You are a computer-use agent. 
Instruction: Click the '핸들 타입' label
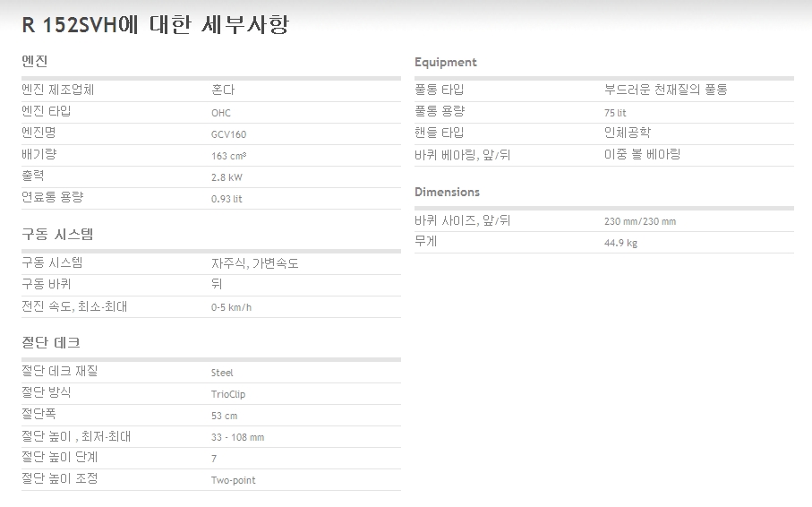[x=440, y=133]
